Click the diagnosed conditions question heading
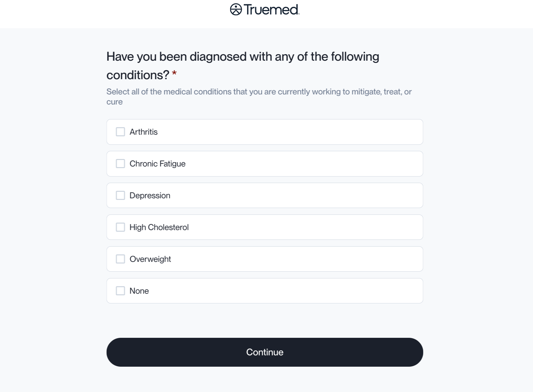Image resolution: width=533 pixels, height=392 pixels. [x=242, y=57]
